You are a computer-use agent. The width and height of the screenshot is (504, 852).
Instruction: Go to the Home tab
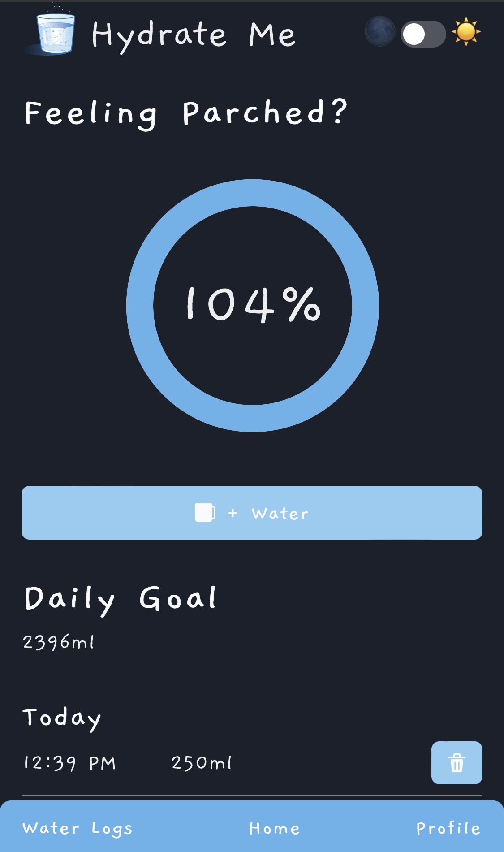point(274,828)
